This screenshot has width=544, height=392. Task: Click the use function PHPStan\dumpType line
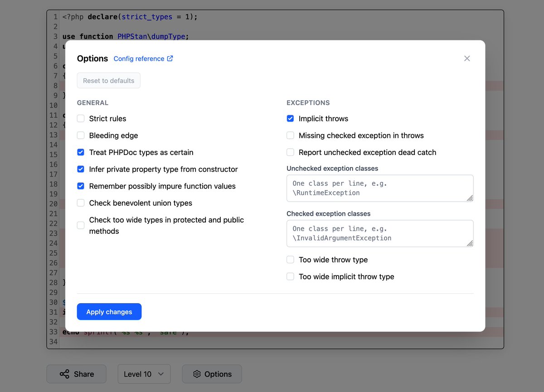point(126,36)
